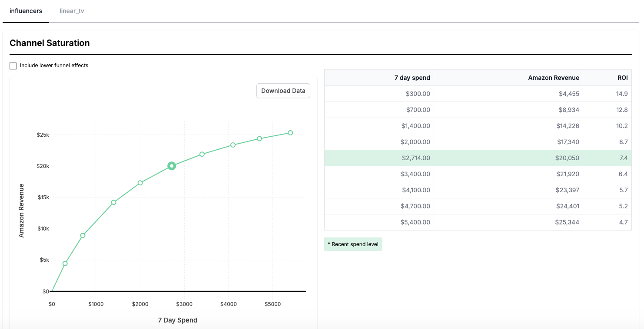The image size is (644, 329).
Task: Click the chart point at $700 spend
Action: tap(83, 236)
